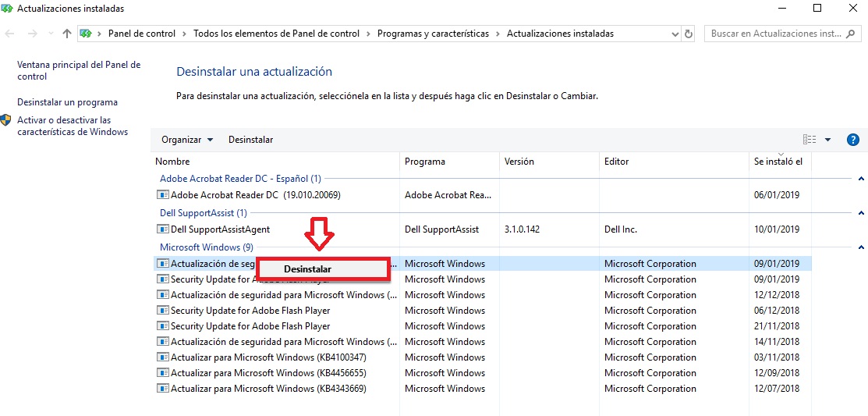Click icon of highlighted Actualización de seguridad row
This screenshot has height=416, width=868.
[163, 264]
